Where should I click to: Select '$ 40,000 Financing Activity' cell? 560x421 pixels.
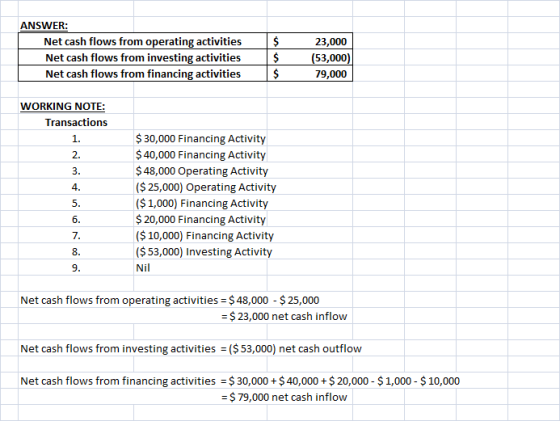pos(200,155)
